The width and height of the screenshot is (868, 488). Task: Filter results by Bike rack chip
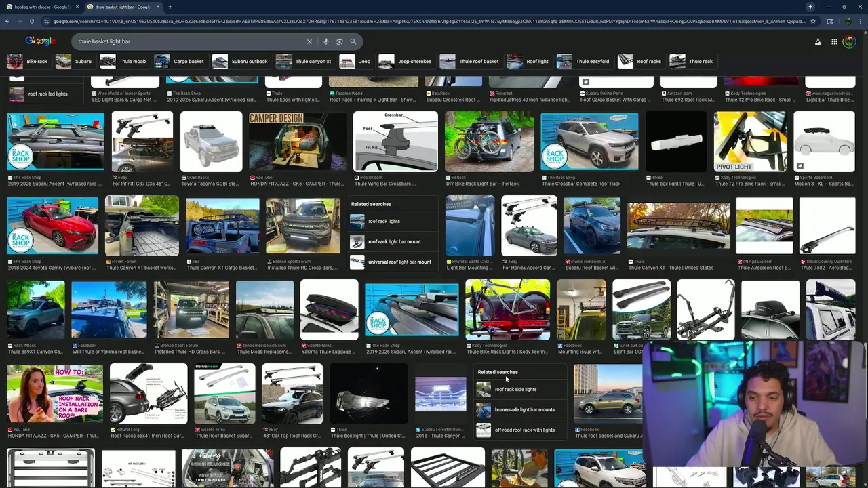coord(28,62)
